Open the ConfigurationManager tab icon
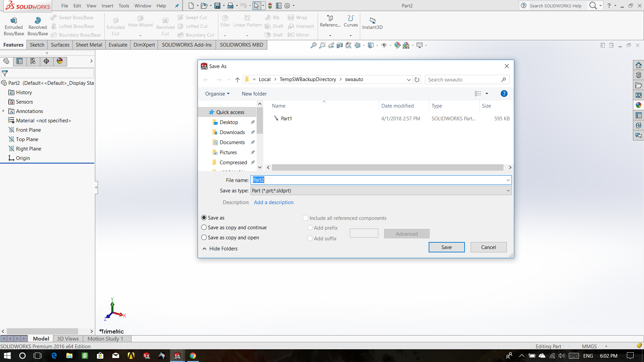 tap(33, 61)
